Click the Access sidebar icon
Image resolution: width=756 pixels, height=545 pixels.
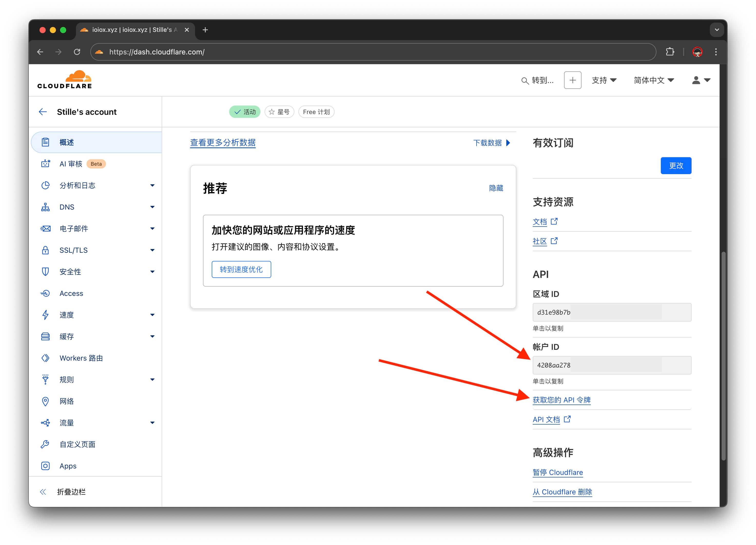click(x=45, y=293)
